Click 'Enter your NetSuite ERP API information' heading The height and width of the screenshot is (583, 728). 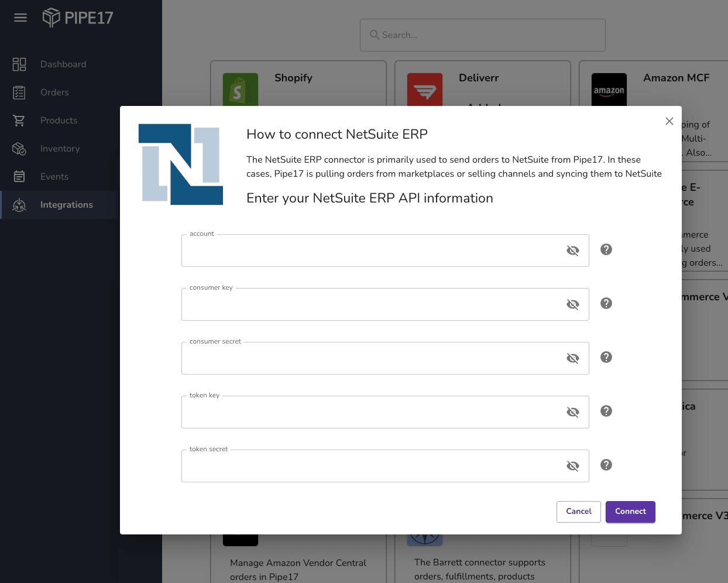coord(370,198)
